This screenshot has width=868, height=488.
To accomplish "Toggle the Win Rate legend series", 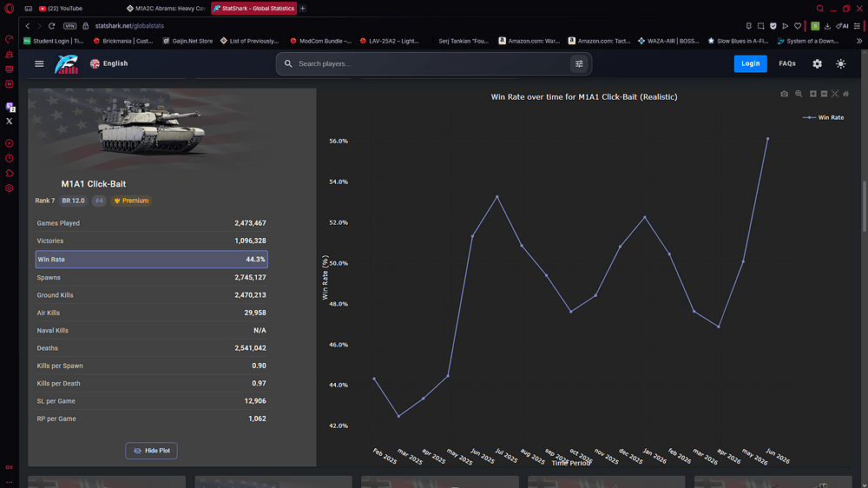I will (x=823, y=117).
